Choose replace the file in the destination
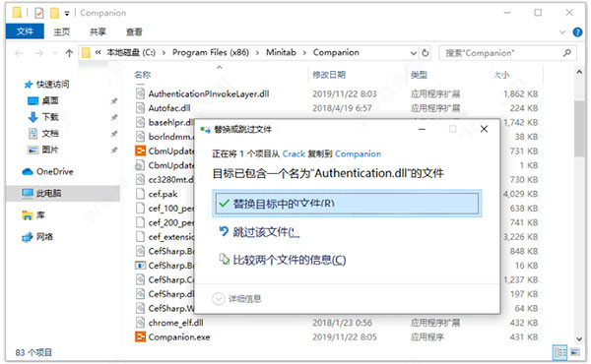The height and width of the screenshot is (364, 591). [x=347, y=204]
